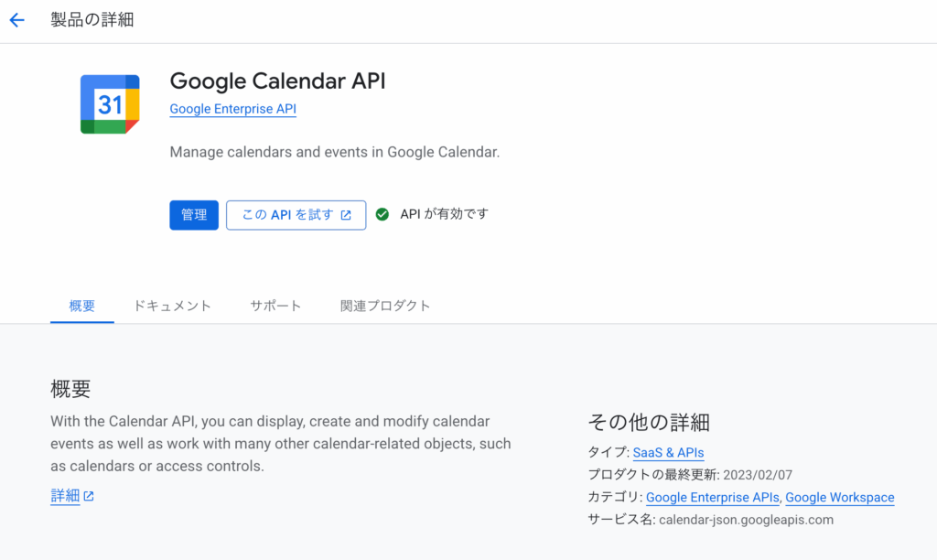This screenshot has height=560, width=937.
Task: Click the calendar-json.googleapis.com service name
Action: 747,520
